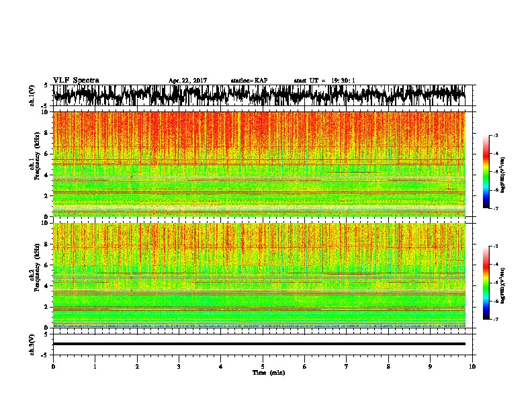Click the "VLF Spectra" plot title
The height and width of the screenshot is (411, 532).
pyautogui.click(x=76, y=81)
